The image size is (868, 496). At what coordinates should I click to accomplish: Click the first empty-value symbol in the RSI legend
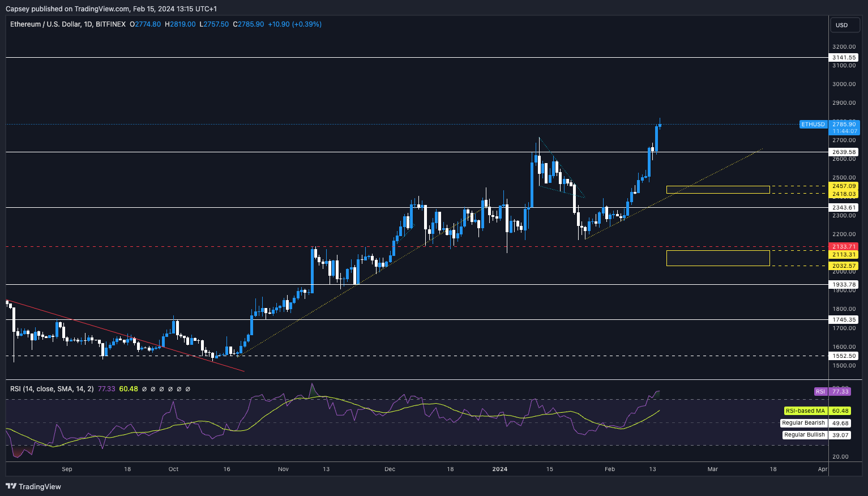click(144, 389)
